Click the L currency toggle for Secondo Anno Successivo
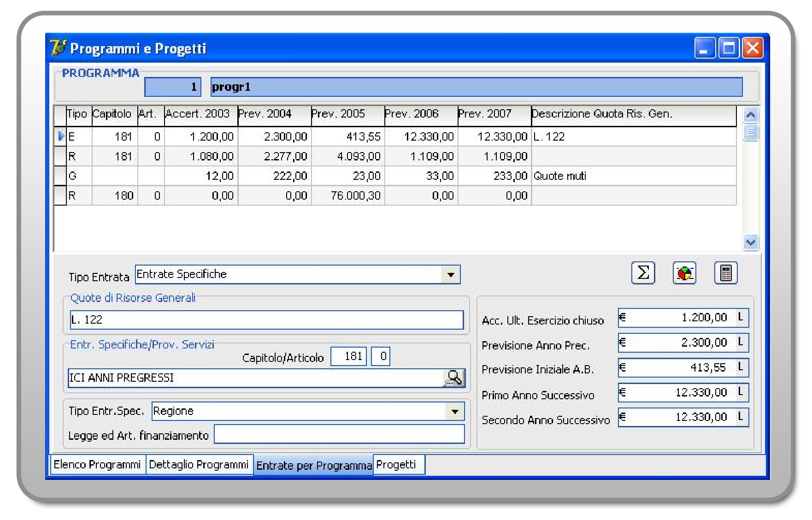This screenshot has width=812, height=520. point(741,417)
